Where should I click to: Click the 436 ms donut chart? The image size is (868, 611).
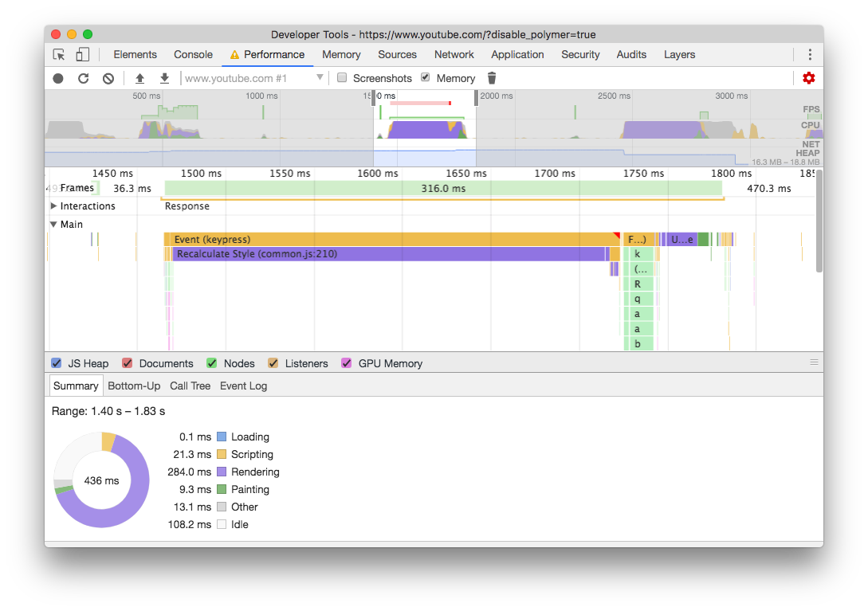click(101, 480)
